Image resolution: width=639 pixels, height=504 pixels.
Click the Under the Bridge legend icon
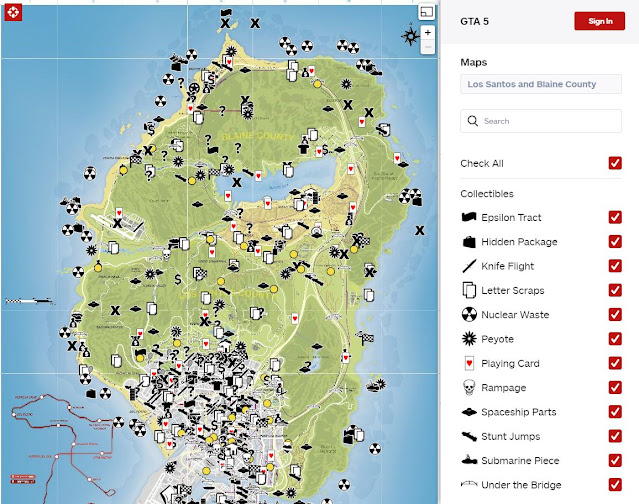point(469,484)
